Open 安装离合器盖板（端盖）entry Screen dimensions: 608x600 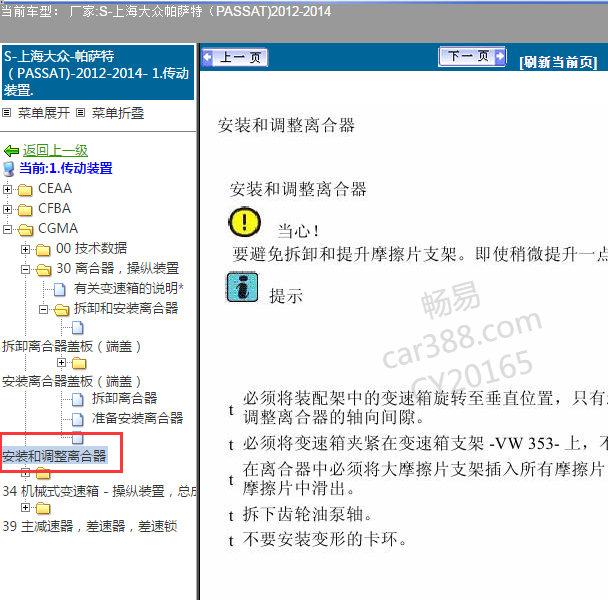click(x=71, y=381)
